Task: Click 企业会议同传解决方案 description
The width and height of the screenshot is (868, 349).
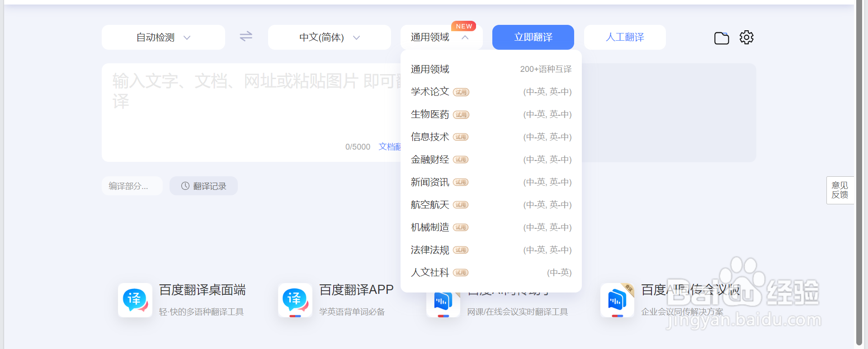Action: coord(682,312)
